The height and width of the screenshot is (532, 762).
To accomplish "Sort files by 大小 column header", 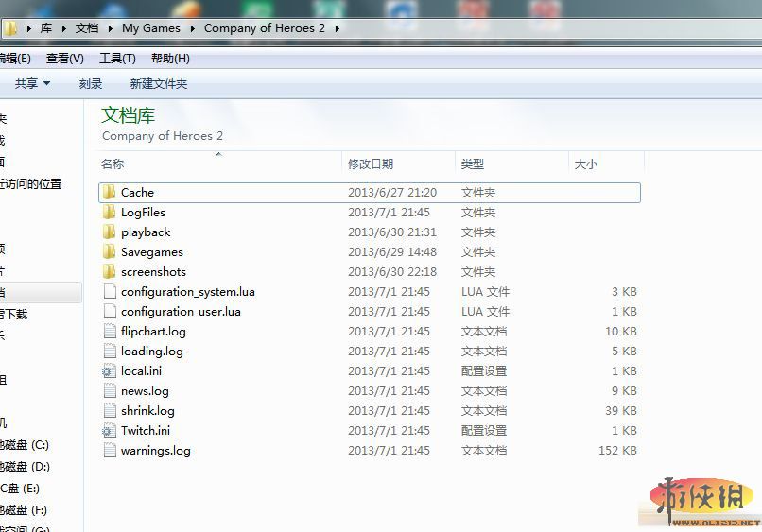I will (x=586, y=164).
